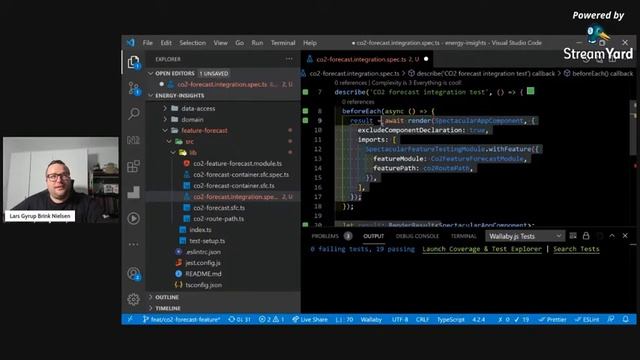Click the feedback icon in status bar
This screenshot has width=640, height=360.
tap(611, 319)
